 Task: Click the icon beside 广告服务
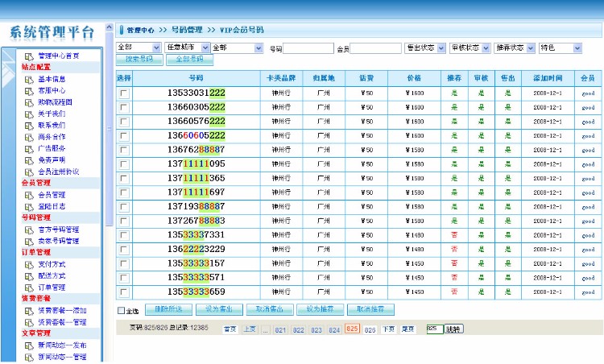click(x=29, y=149)
